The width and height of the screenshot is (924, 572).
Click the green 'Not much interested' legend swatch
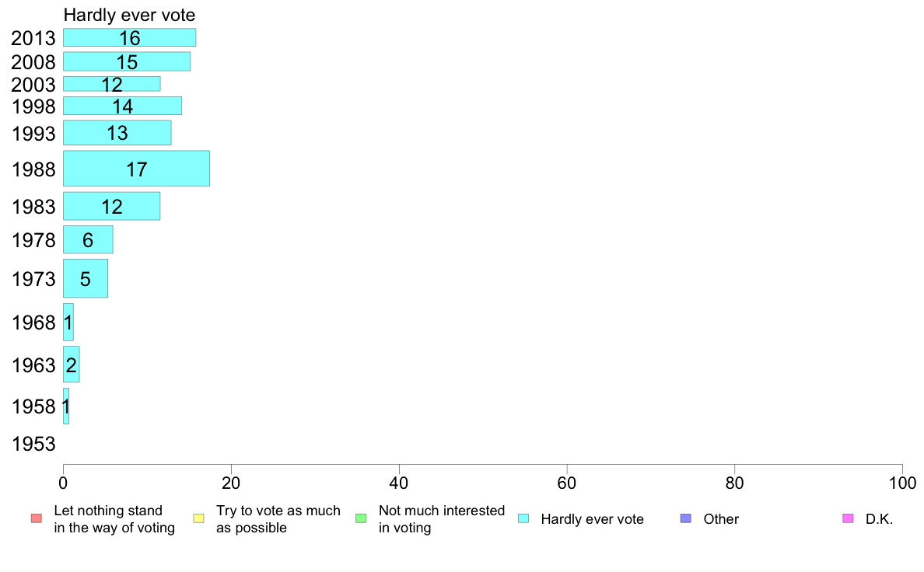tap(361, 518)
